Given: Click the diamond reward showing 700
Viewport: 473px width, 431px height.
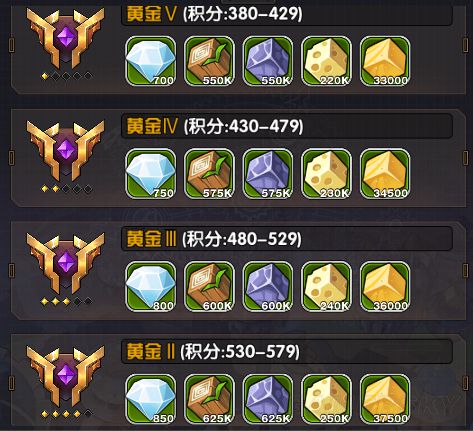Looking at the screenshot, I should pos(151,61).
